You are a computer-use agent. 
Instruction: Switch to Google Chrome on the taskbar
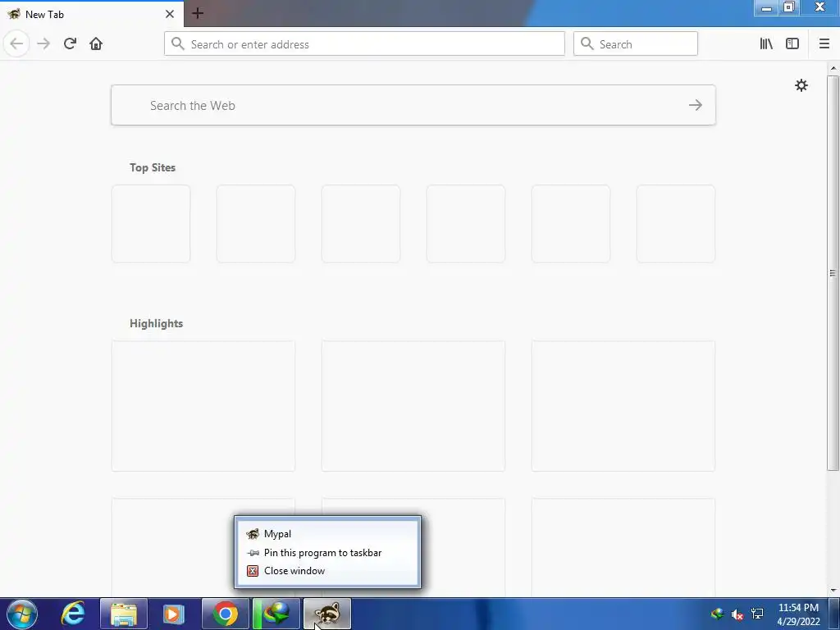pos(226,614)
